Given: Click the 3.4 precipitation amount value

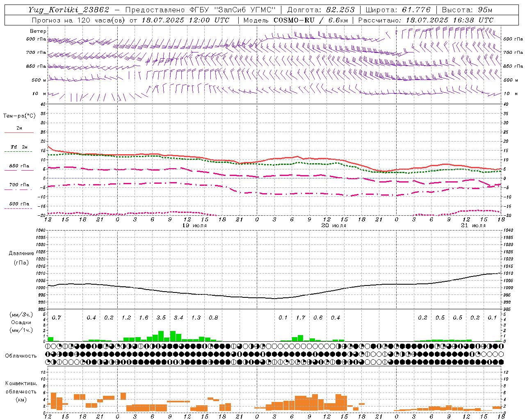Looking at the screenshot, I should tap(178, 317).
